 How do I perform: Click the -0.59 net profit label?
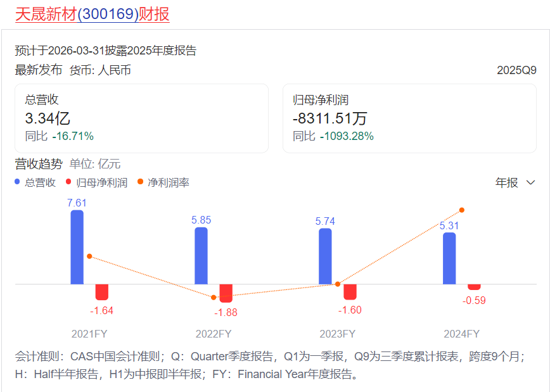tap(474, 300)
